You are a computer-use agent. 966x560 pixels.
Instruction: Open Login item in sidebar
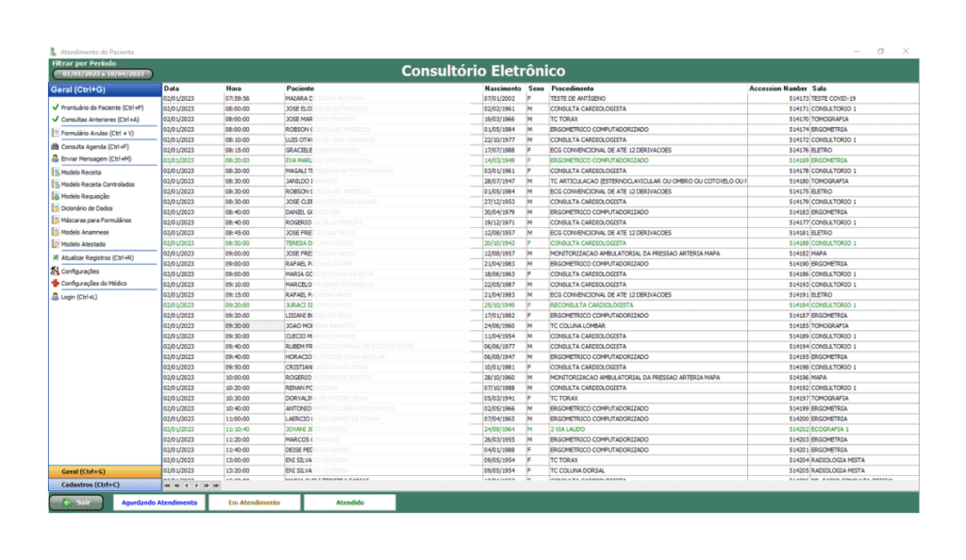(80, 296)
